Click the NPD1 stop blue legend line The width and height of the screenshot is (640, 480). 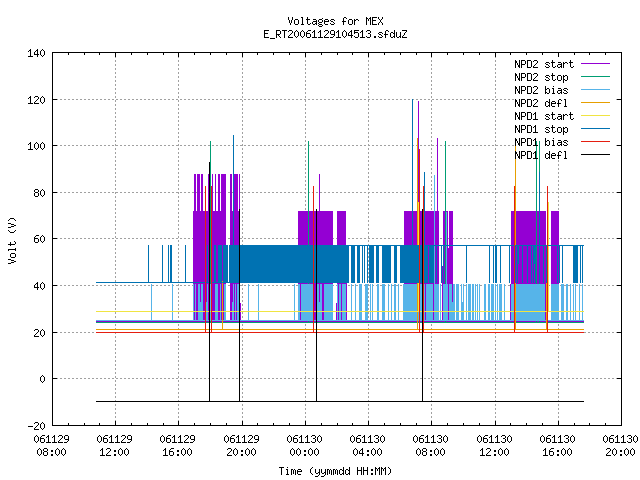click(x=595, y=129)
